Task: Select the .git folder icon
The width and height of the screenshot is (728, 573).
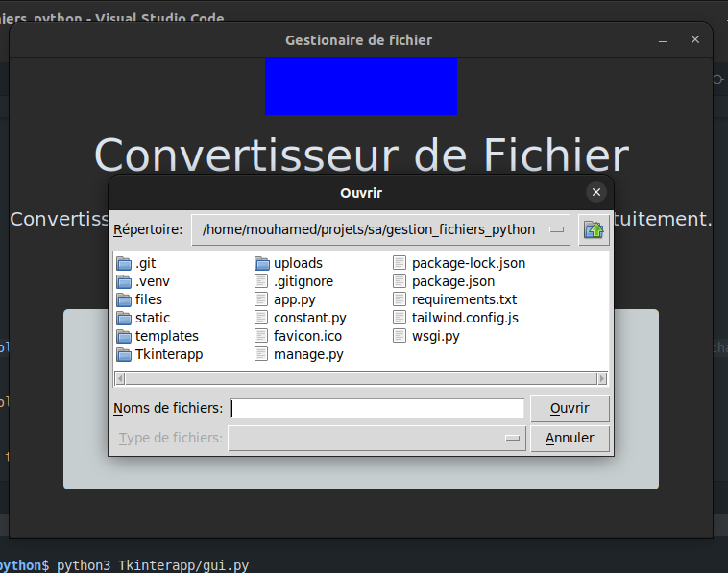Action: pos(124,263)
